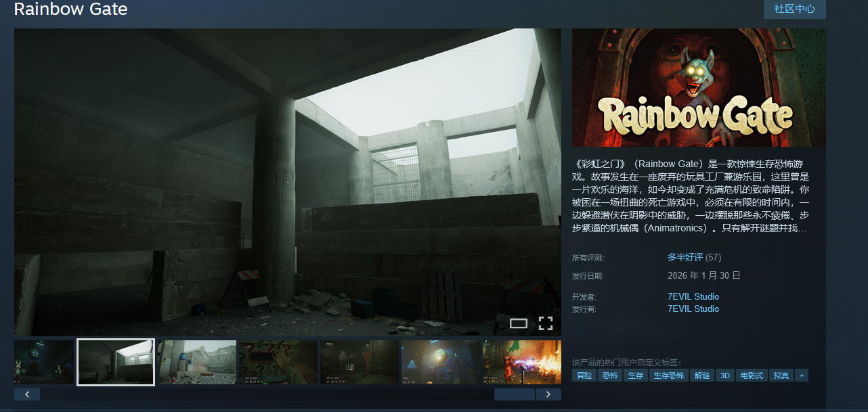
Task: Select the 电影式 tag
Action: point(752,375)
